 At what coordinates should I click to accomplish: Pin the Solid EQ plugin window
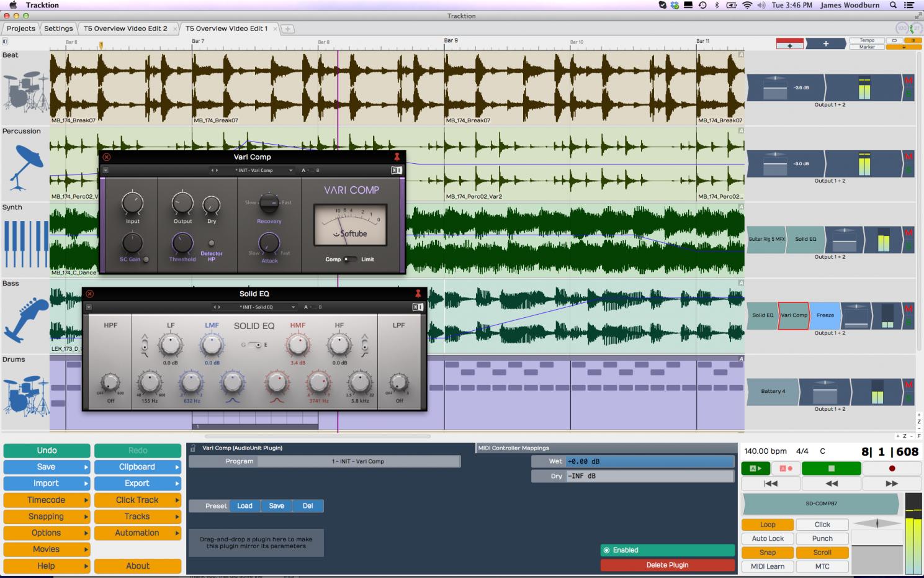[x=418, y=294]
